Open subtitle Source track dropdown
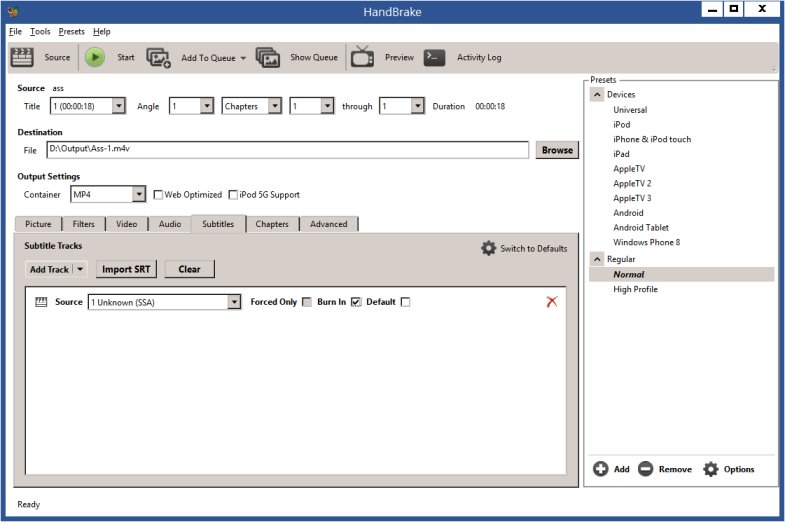Viewport: 785px width, 522px height. pos(234,302)
